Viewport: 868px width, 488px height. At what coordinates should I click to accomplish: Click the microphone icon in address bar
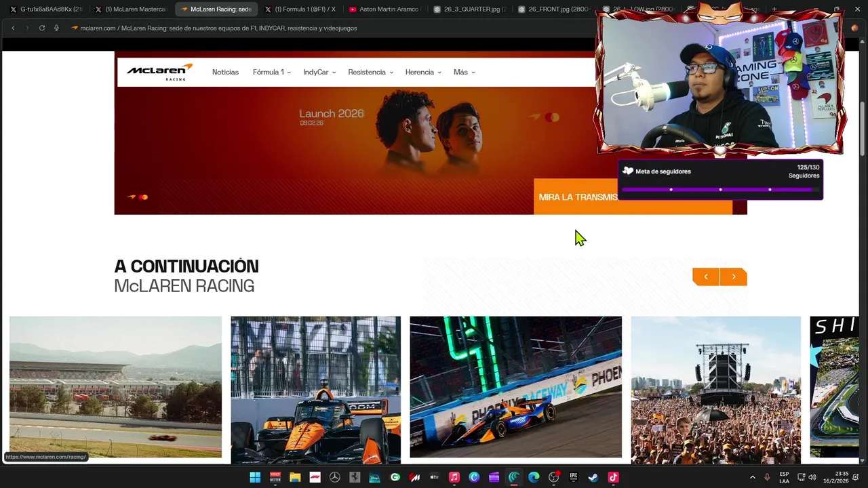point(56,28)
